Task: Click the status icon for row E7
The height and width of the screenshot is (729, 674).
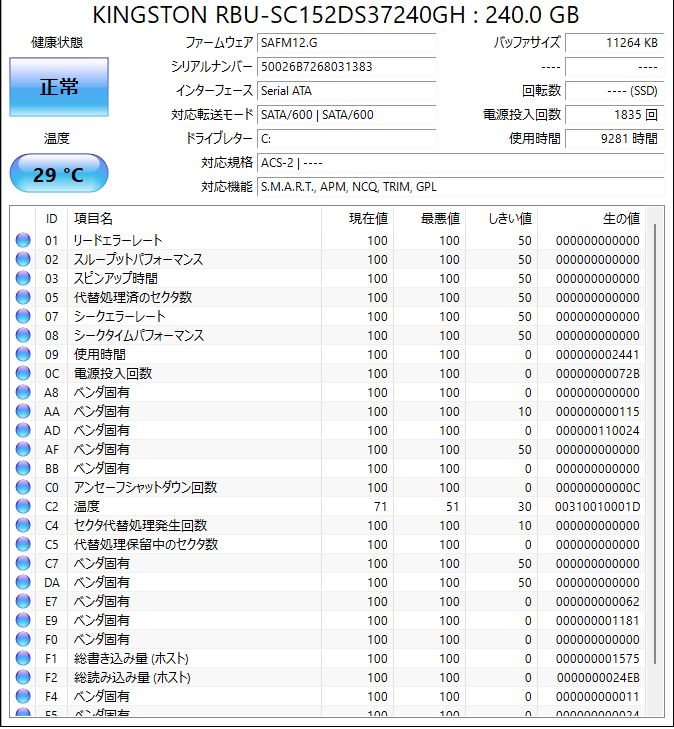Action: click(23, 601)
